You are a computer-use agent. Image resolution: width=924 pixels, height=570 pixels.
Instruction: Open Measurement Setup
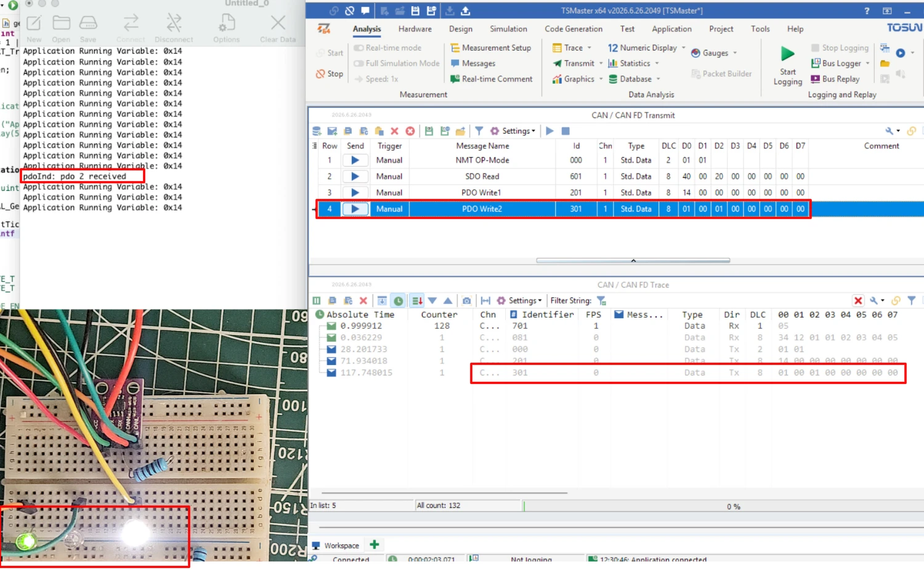490,48
